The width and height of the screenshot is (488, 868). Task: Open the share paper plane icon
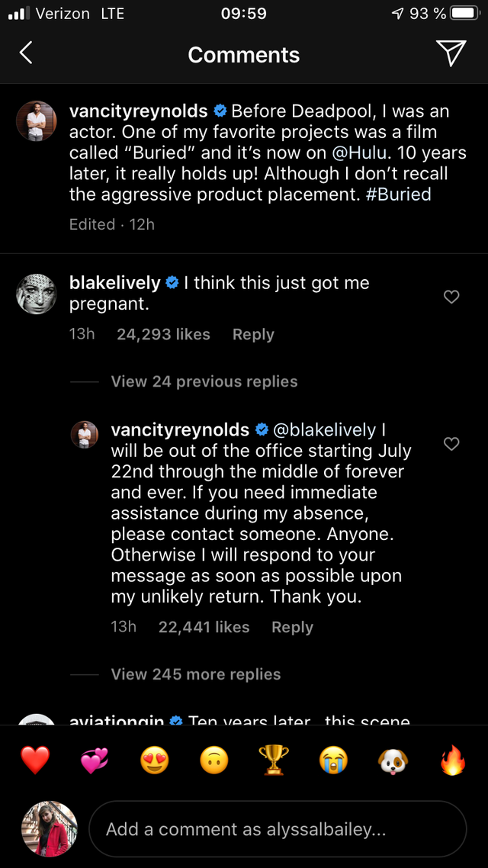pos(451,53)
